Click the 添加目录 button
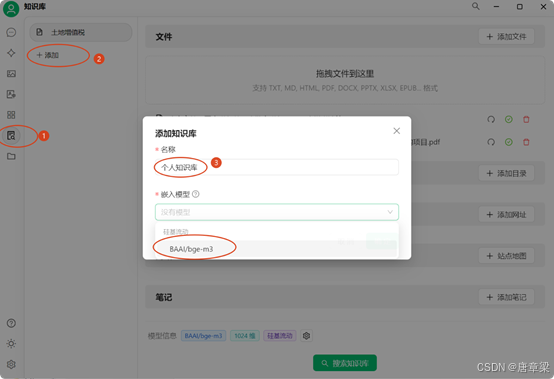Screen dimensions: 554x379 506,173
